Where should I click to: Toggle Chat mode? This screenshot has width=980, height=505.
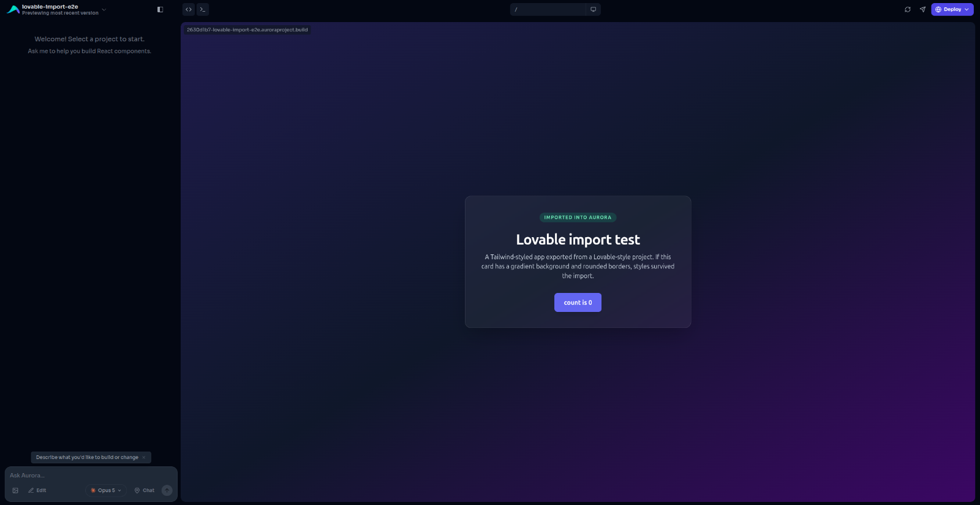point(145,490)
